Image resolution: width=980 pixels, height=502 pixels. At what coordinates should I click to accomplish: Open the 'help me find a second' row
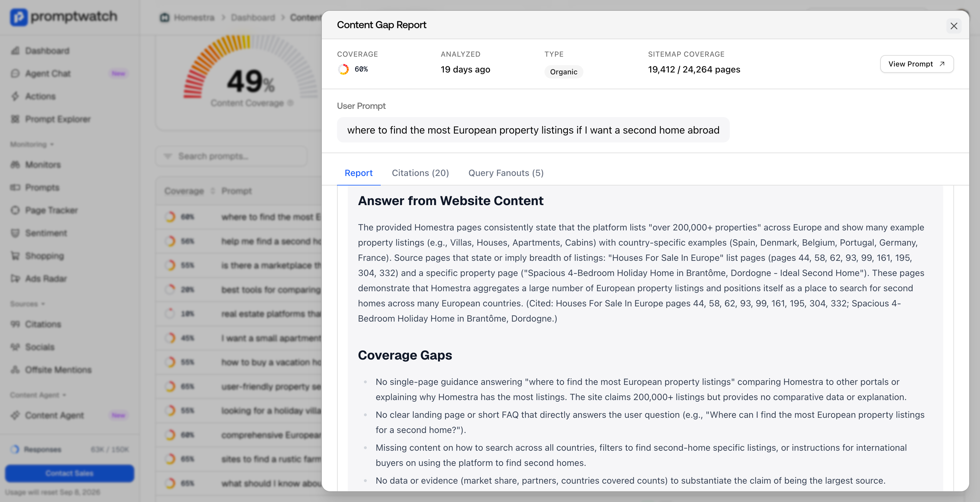[x=239, y=241]
